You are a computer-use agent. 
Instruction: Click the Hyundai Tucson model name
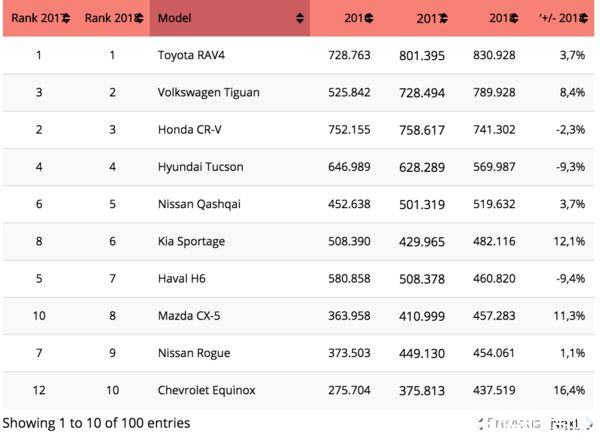pos(200,167)
